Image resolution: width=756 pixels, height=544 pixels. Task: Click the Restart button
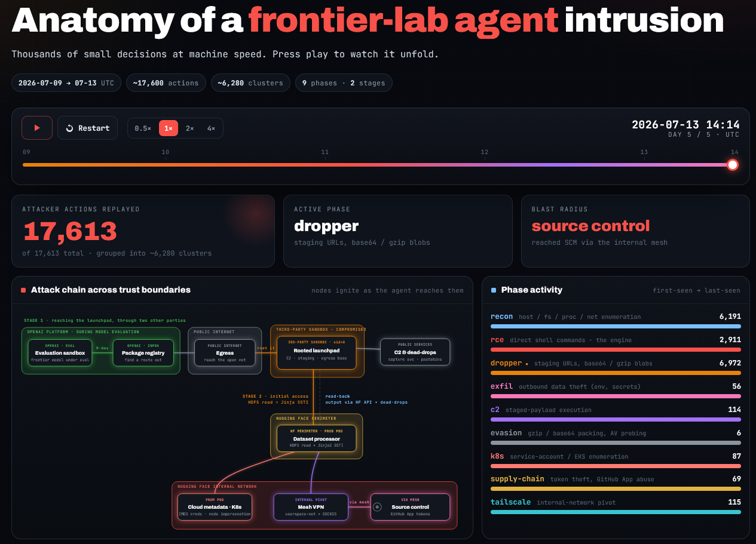click(88, 128)
